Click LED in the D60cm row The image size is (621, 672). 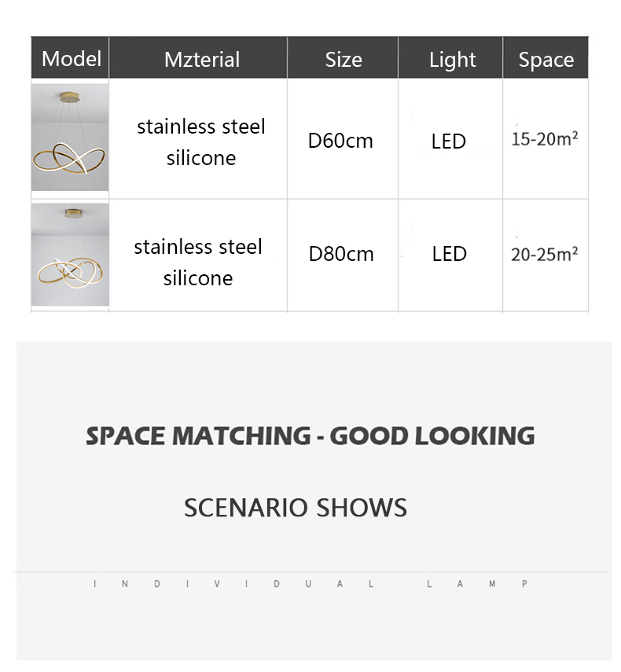(449, 141)
